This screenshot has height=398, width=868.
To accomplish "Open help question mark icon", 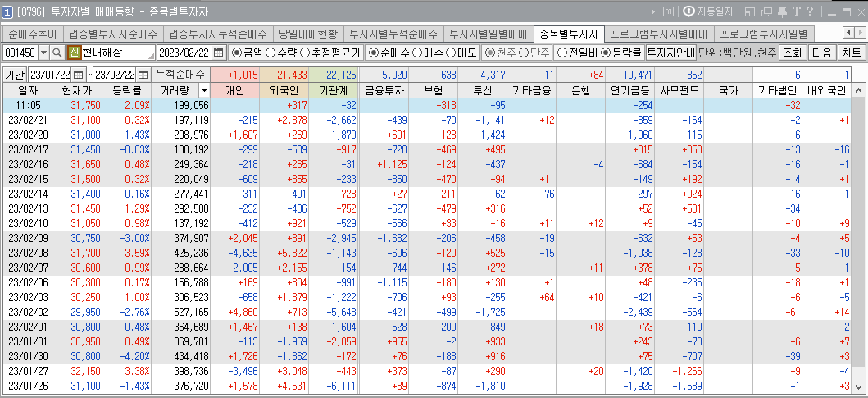I will [810, 12].
